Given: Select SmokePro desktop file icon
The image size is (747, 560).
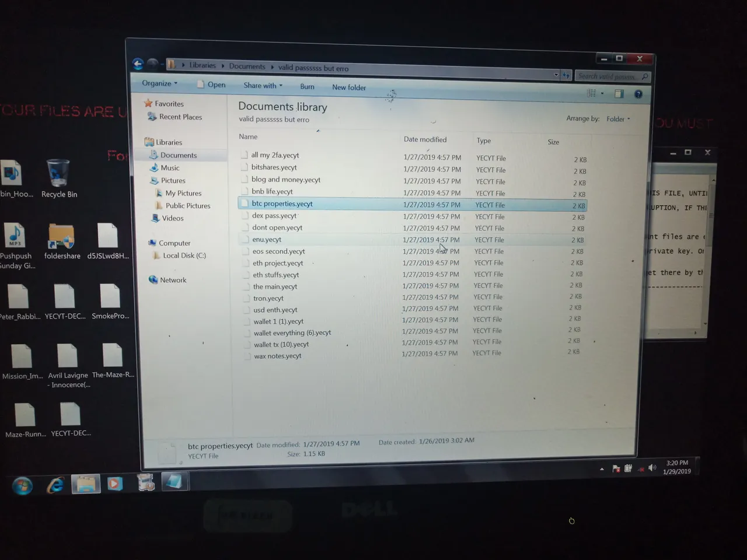Looking at the screenshot, I should coord(110,302).
